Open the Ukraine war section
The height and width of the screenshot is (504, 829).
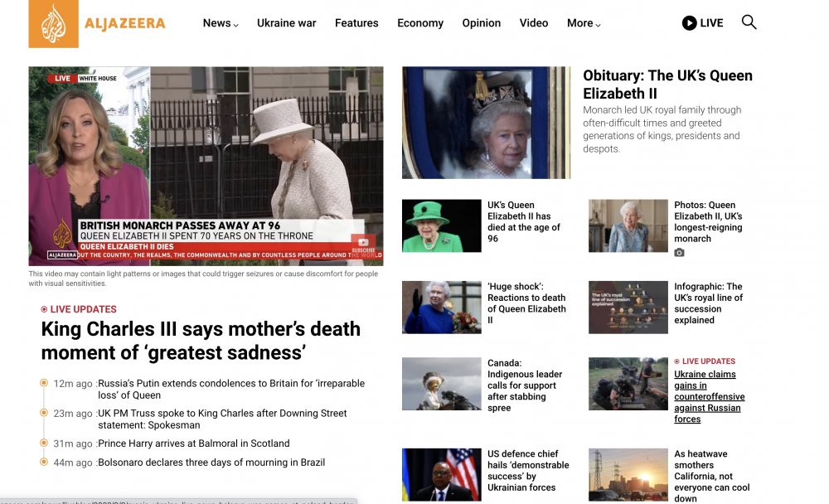[287, 23]
